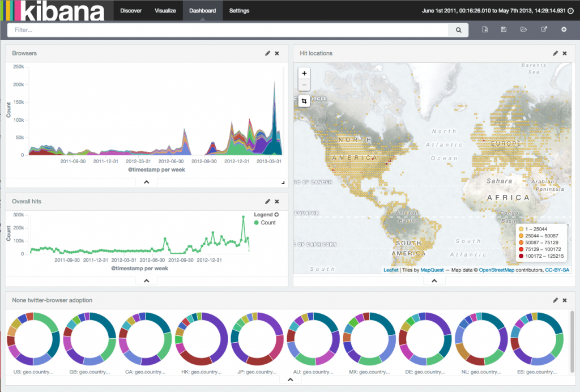Submit filter with magnifier search button
The width and height of the screenshot is (580, 392).
(458, 30)
